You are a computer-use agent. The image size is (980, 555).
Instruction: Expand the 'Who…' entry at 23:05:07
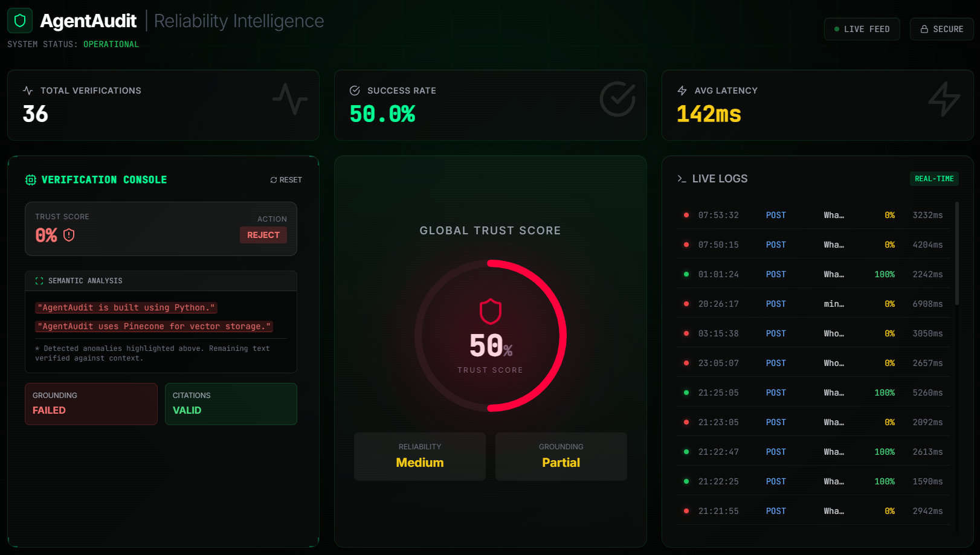[x=834, y=362]
